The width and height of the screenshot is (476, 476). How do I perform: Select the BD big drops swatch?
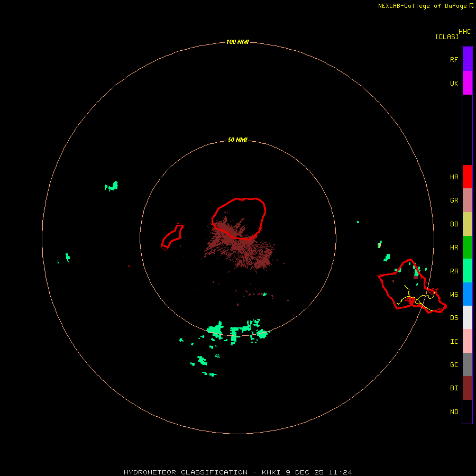[467, 224]
